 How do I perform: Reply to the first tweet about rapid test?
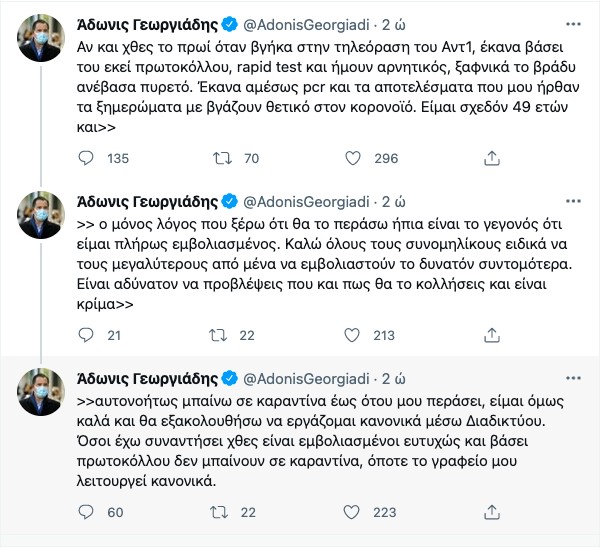[86, 158]
